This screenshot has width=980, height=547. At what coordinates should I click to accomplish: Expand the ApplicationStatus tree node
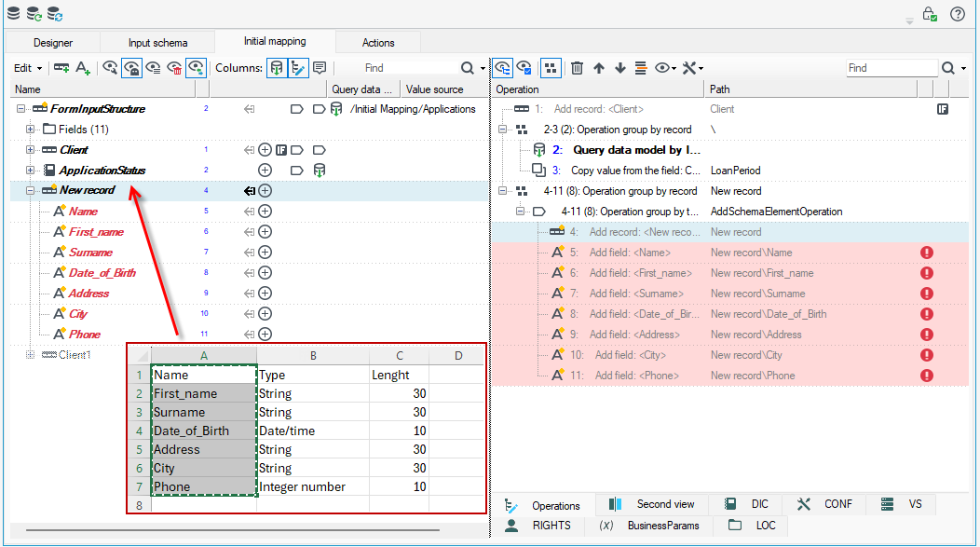pos(30,170)
